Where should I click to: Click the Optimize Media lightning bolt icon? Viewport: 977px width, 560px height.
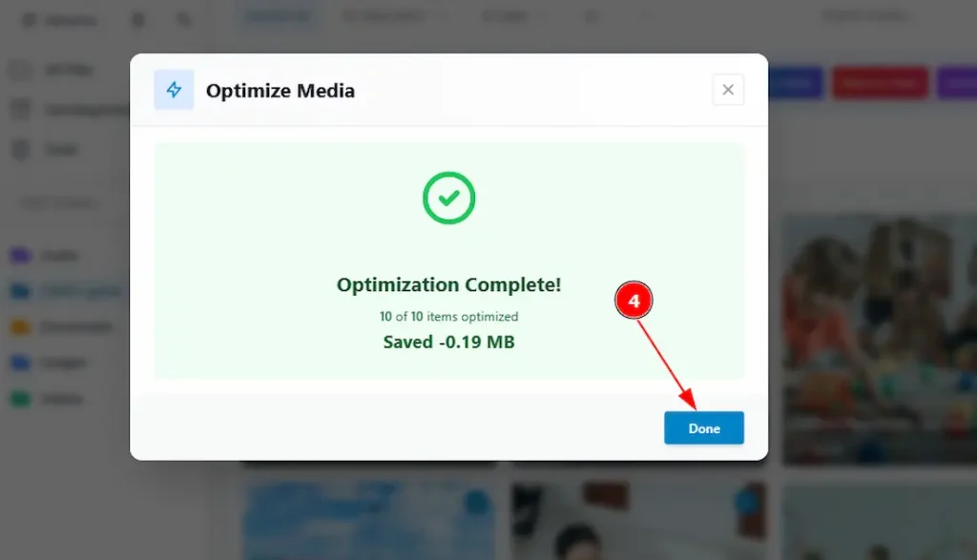(x=174, y=89)
